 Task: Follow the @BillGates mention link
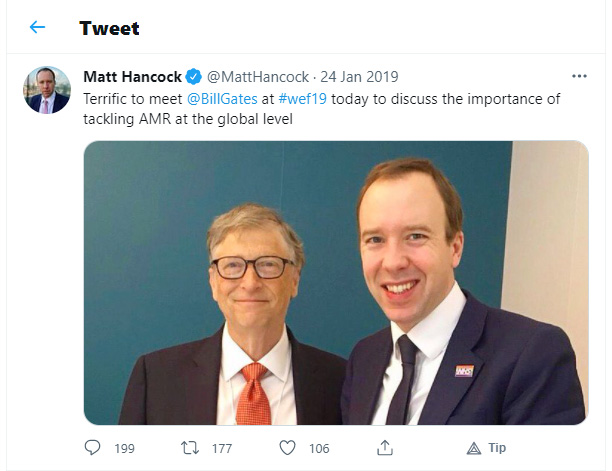point(222,99)
